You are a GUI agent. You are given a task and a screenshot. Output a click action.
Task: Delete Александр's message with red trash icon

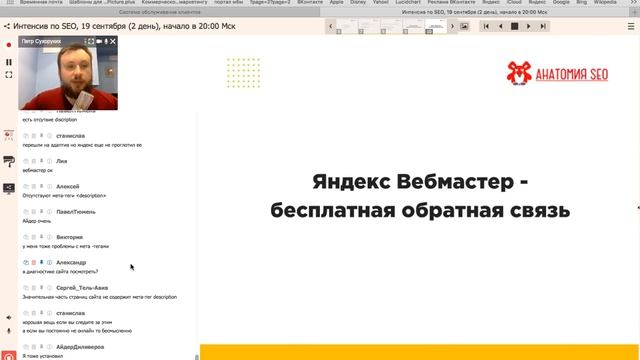(x=34, y=262)
